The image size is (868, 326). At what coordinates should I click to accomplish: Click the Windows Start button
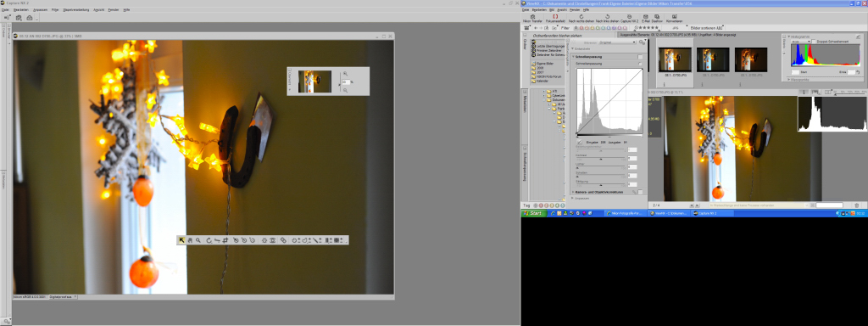[x=534, y=213]
